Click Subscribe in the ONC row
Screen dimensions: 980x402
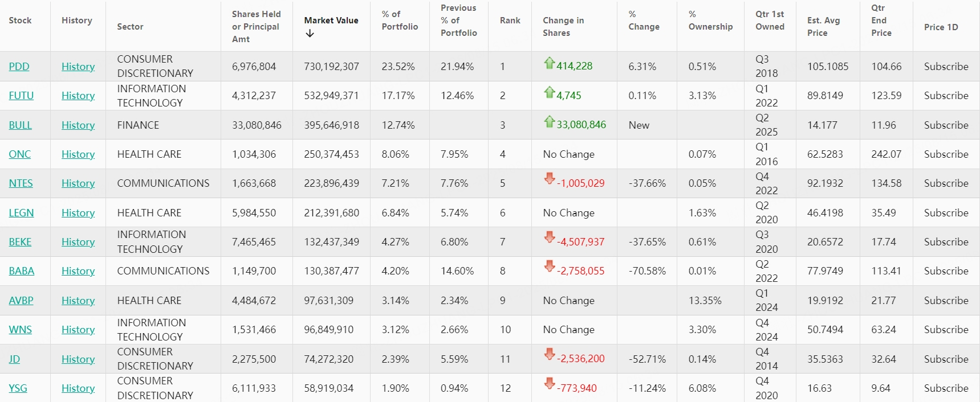[x=946, y=154]
